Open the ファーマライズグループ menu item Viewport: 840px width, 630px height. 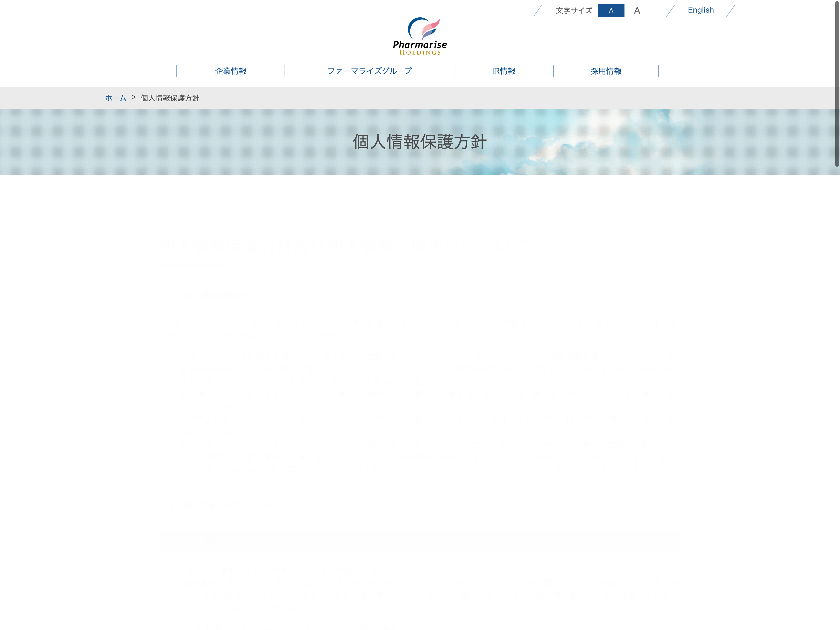click(x=369, y=71)
